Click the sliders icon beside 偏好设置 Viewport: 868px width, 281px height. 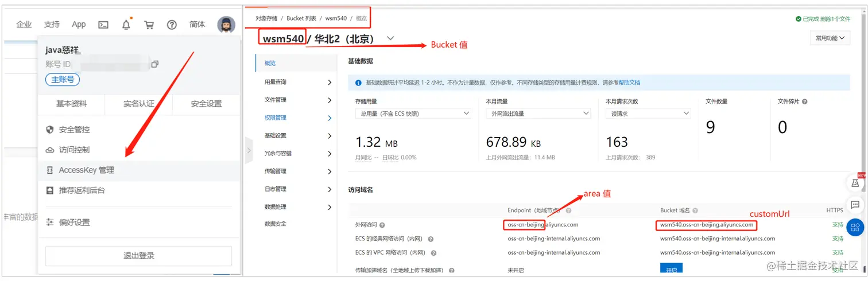(50, 223)
